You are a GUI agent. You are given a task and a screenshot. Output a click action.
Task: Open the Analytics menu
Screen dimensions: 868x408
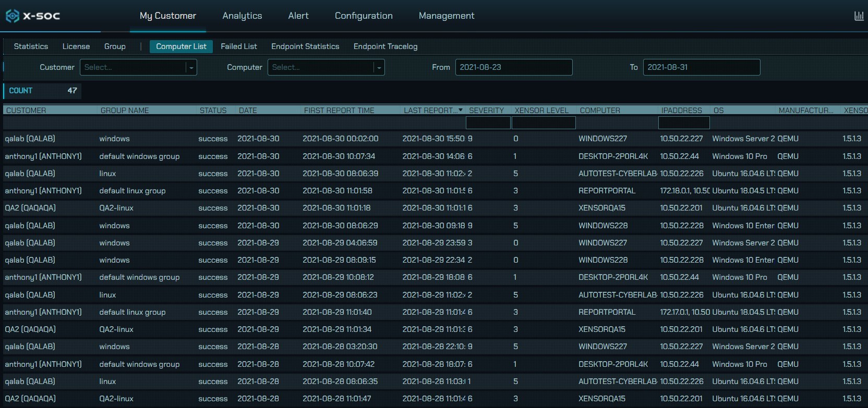pos(242,16)
